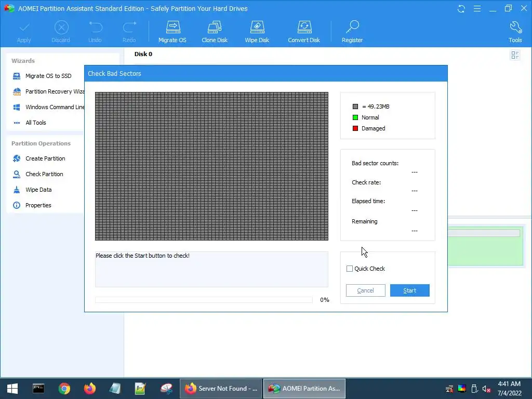Toggle the disk view layout icon
Image resolution: width=532 pixels, height=399 pixels.
coord(515,55)
